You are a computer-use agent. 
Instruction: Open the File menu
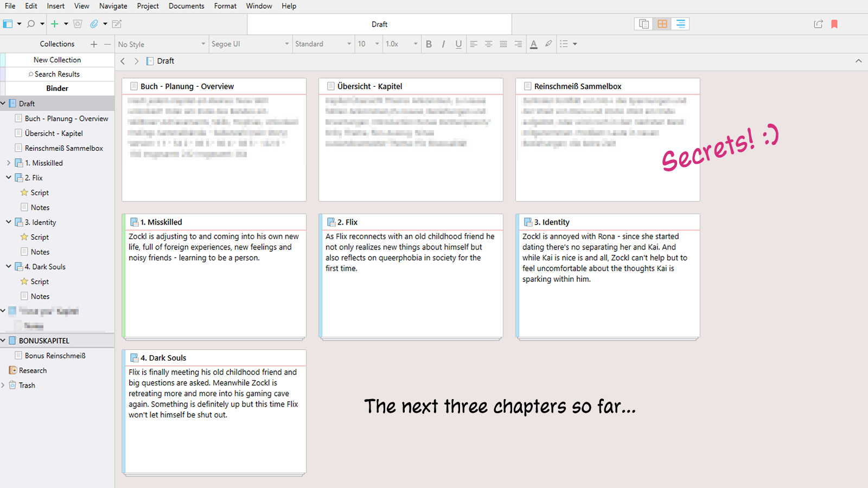click(x=10, y=6)
